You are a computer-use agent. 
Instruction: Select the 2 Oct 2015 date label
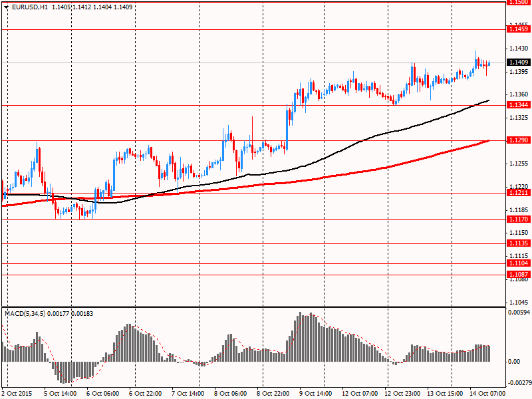(17, 394)
